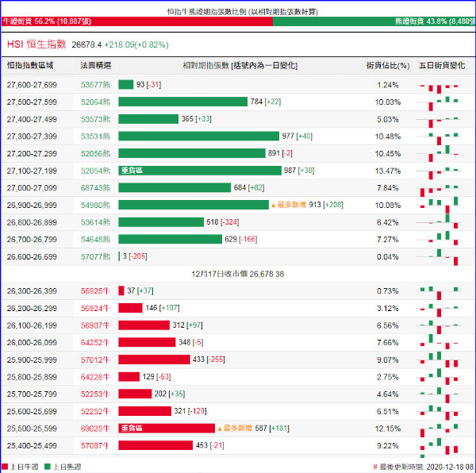Open bear certificate 53614熊 link
The image size is (476, 473).
[95, 222]
